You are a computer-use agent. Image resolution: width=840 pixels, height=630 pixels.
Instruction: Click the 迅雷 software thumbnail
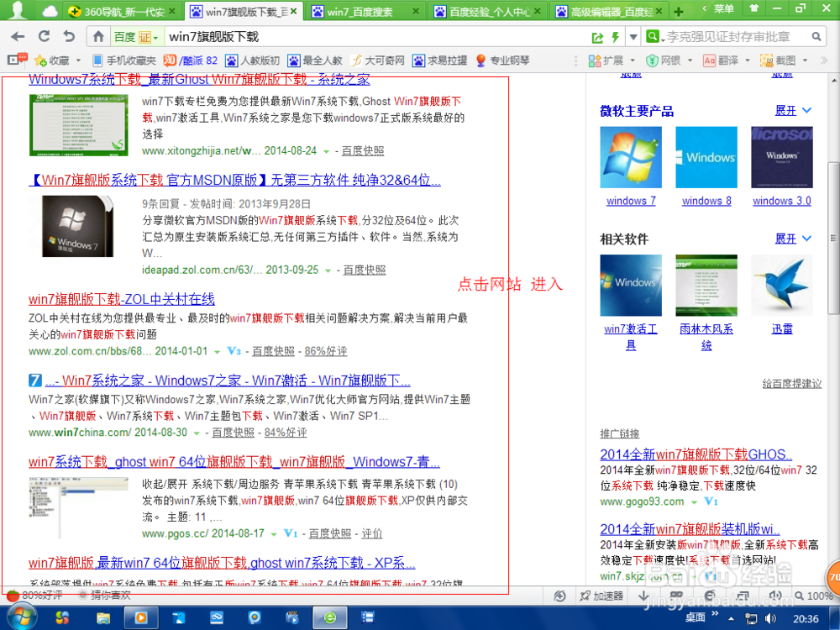781,285
